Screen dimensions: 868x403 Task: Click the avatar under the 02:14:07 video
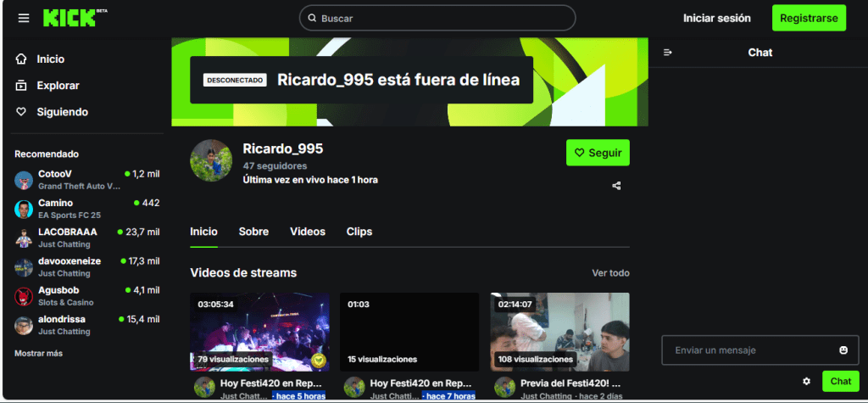point(505,387)
